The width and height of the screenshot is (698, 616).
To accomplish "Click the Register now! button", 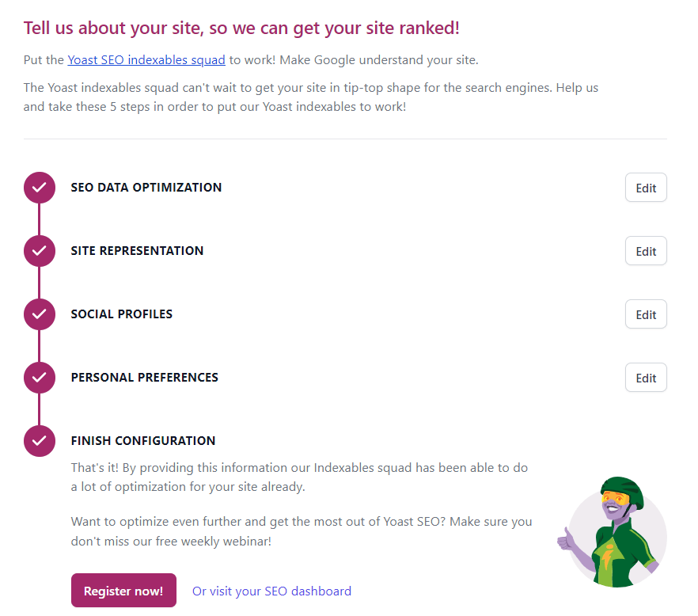I will tap(123, 590).
